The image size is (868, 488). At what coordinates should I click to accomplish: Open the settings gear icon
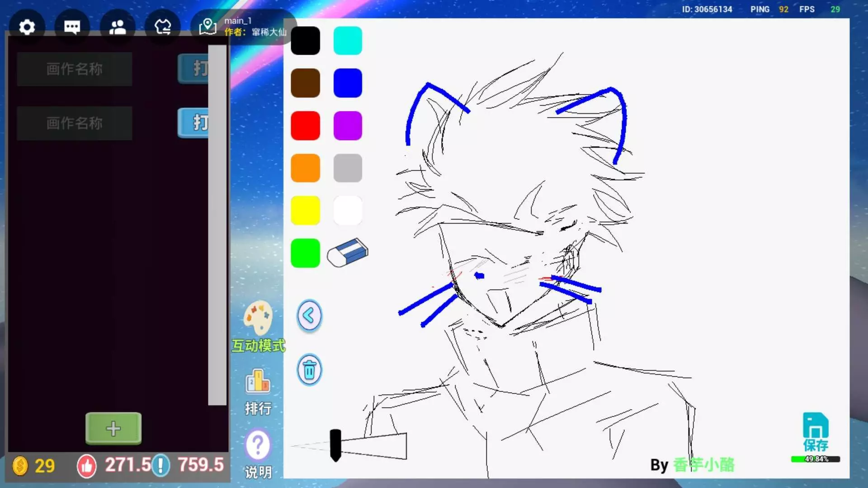coord(27,27)
